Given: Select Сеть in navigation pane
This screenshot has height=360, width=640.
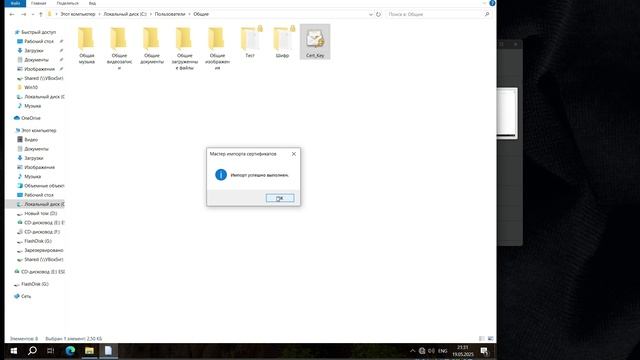Looking at the screenshot, I should [22, 296].
